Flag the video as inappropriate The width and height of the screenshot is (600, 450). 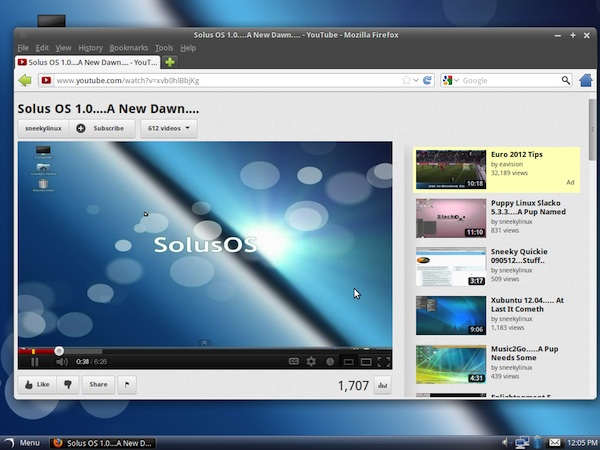tap(127, 385)
